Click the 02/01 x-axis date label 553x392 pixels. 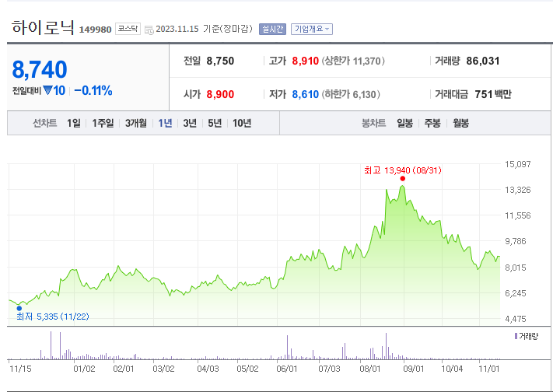tap(124, 369)
